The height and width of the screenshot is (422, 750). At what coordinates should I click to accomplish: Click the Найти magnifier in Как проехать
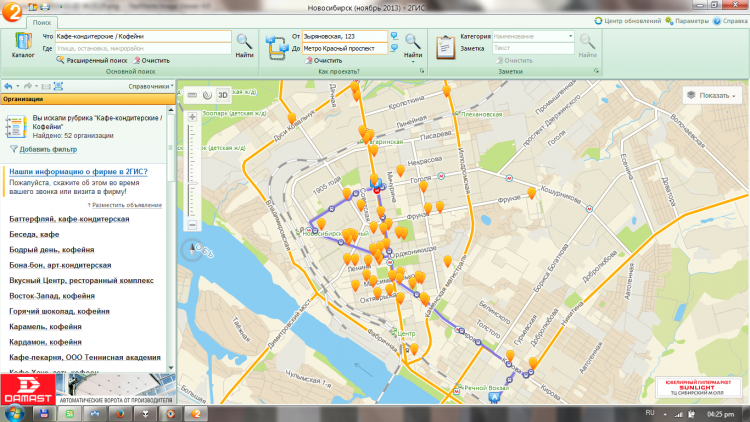(x=412, y=46)
